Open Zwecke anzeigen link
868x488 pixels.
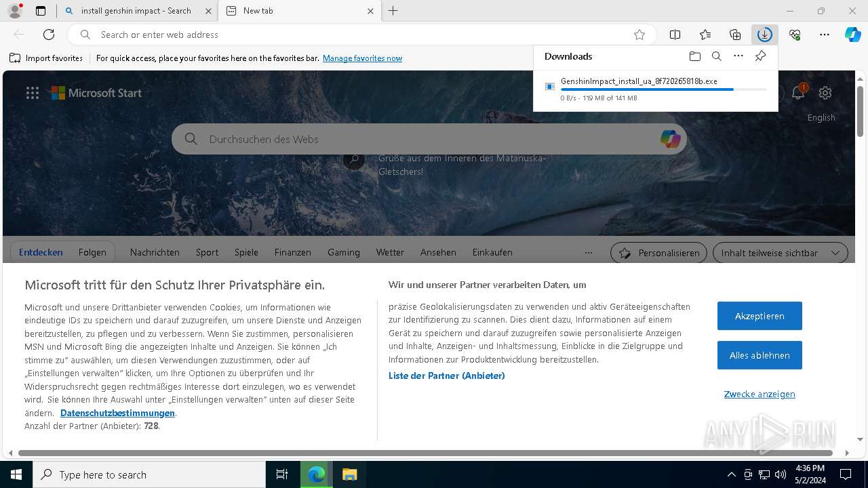[759, 394]
